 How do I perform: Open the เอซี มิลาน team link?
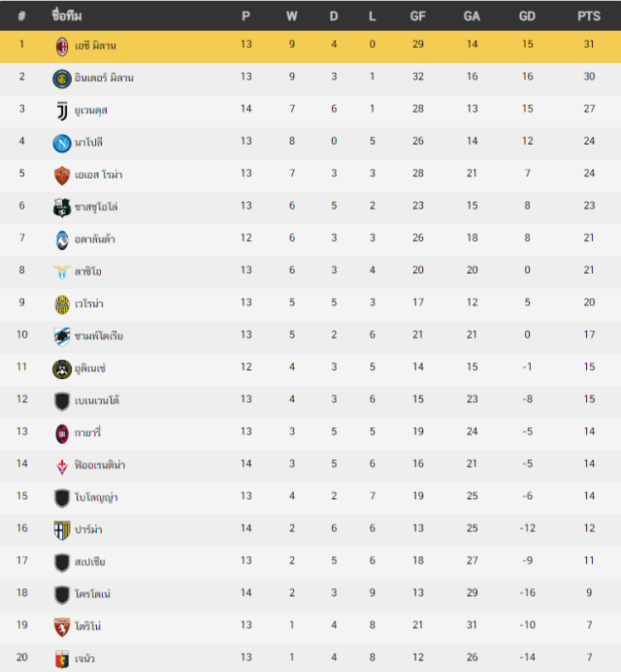pos(95,46)
